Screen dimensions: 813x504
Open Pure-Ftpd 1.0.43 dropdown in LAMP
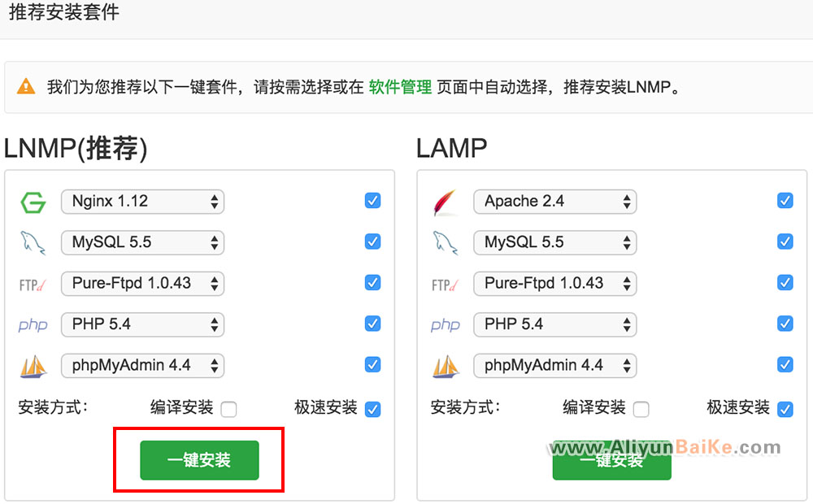pyautogui.click(x=554, y=284)
